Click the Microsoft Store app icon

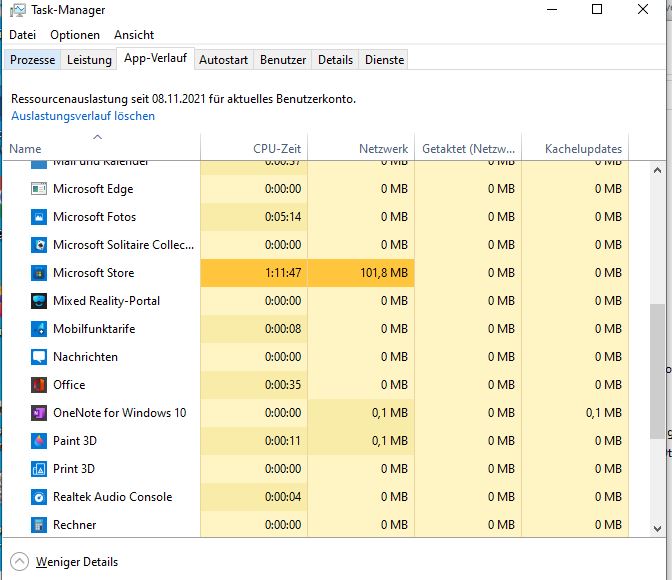[39, 273]
